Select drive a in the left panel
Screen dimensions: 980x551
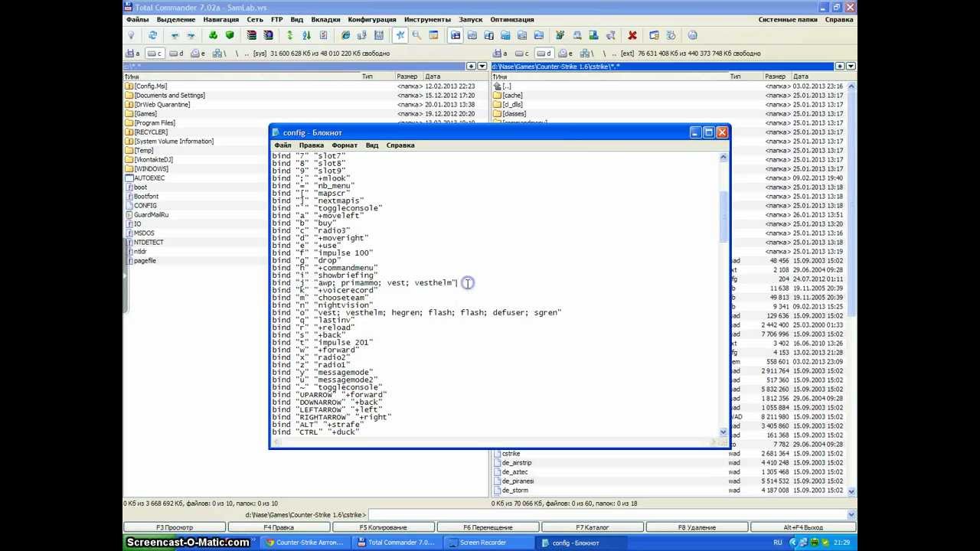pos(133,54)
